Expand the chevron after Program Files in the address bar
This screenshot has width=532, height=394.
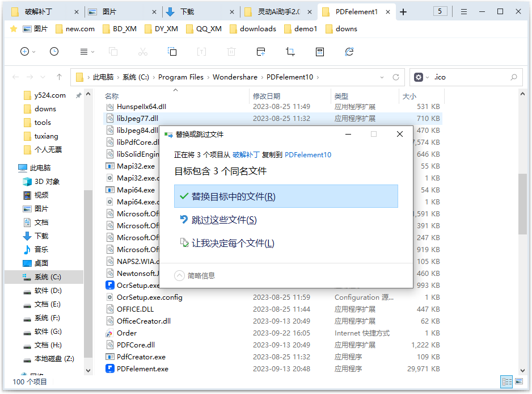208,77
